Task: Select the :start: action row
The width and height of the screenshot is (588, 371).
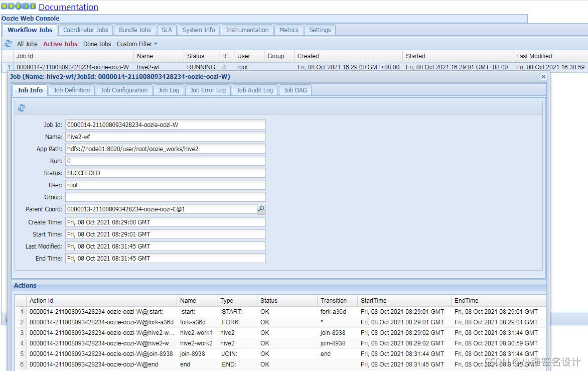Action: (x=280, y=312)
